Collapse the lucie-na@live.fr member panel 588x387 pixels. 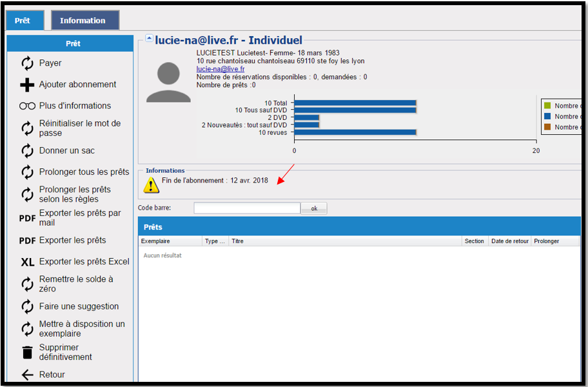[x=149, y=38]
